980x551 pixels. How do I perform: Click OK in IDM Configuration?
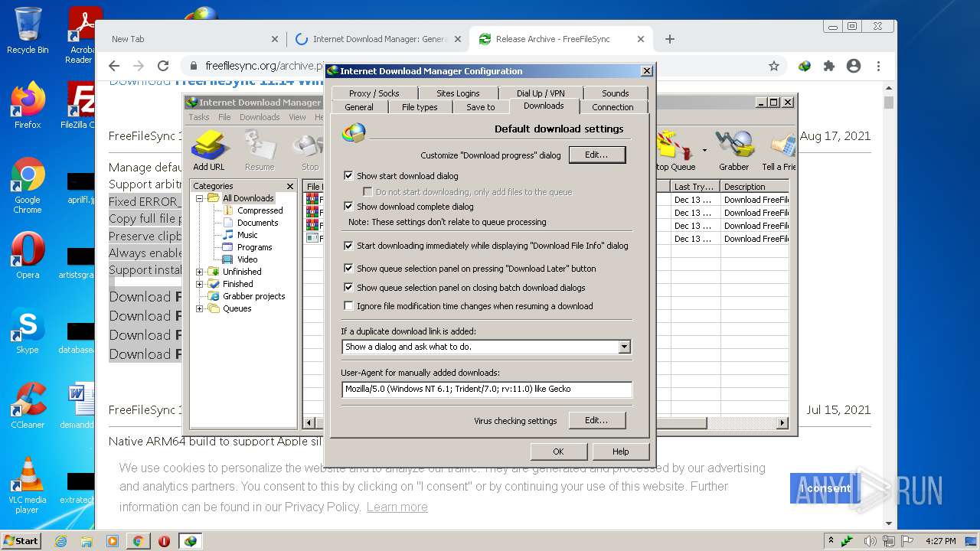coord(558,452)
